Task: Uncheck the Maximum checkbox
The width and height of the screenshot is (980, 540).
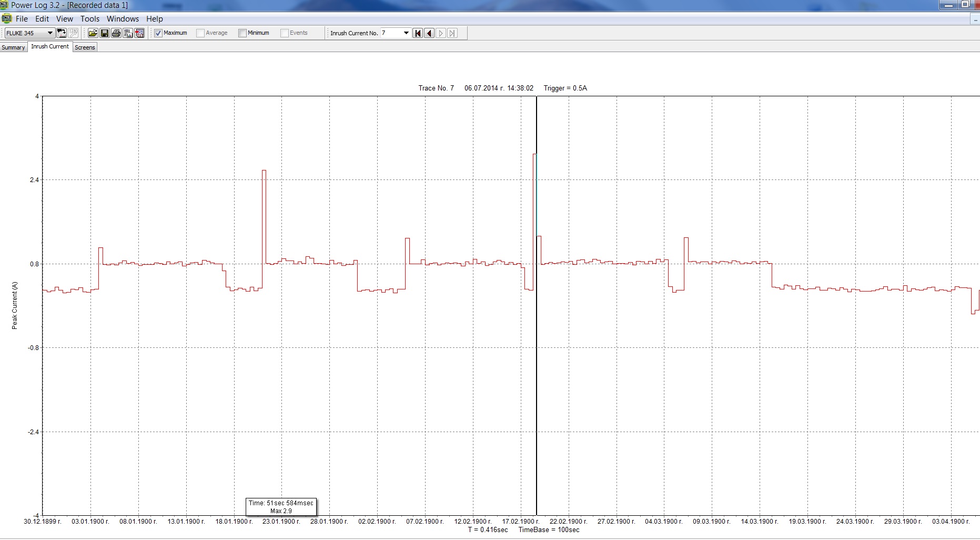Action: [158, 33]
